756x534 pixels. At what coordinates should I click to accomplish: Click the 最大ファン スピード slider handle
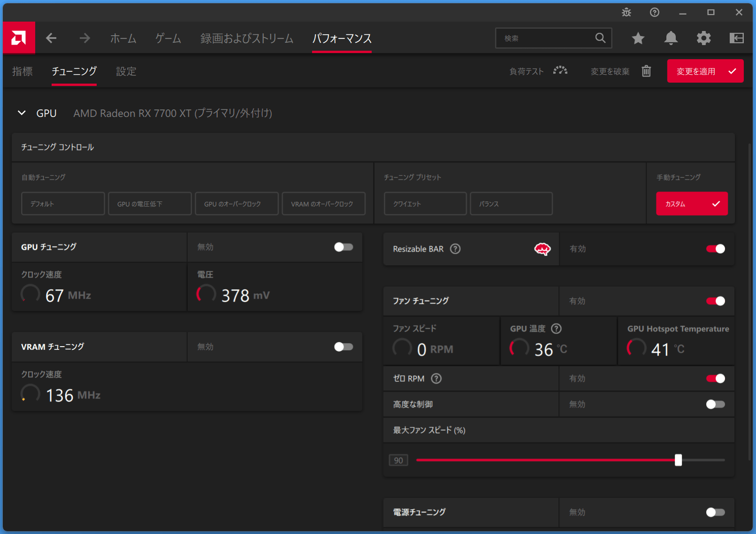click(678, 460)
